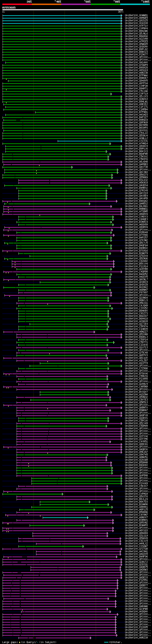Click the red 20% identity legend segment
The image size is (152, 644).
[17, 4]
